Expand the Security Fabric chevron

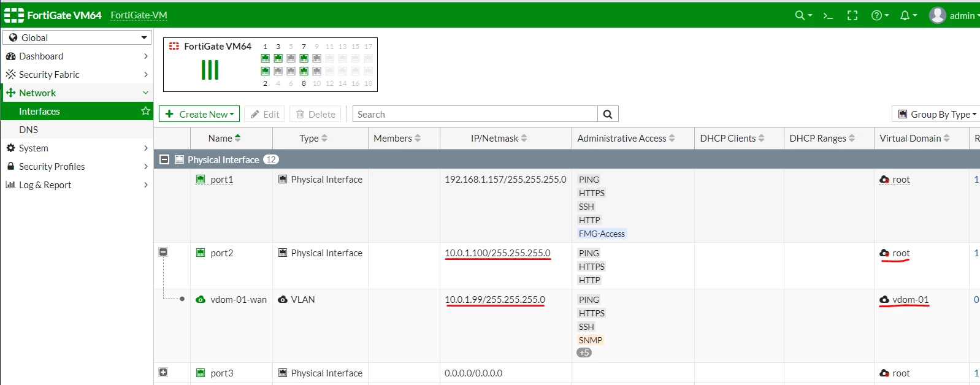pyautogui.click(x=146, y=75)
